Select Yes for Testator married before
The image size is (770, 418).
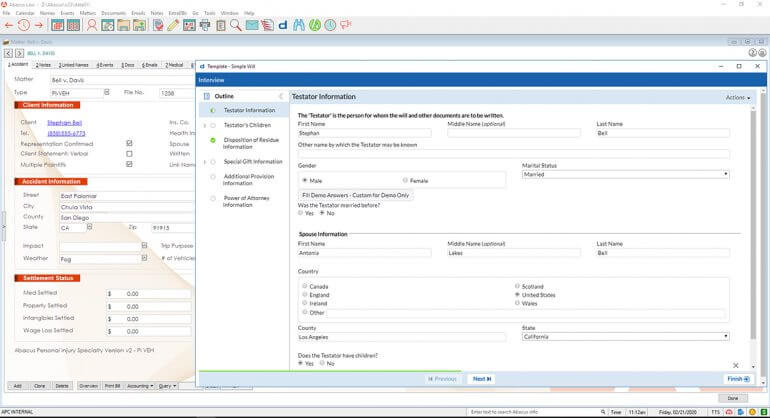click(x=301, y=213)
